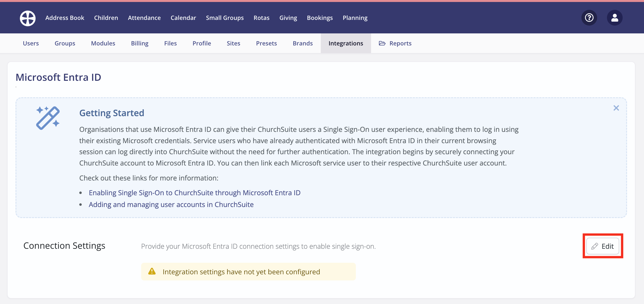The width and height of the screenshot is (644, 304).
Task: Open the Reports section
Action: coord(395,43)
